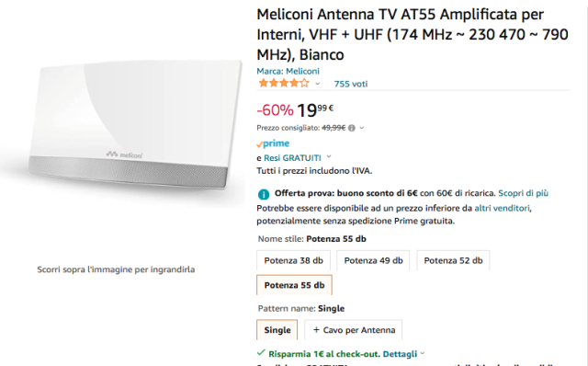Choose the + Cavo per Antenna option
The width and height of the screenshot is (588, 366).
tap(353, 329)
